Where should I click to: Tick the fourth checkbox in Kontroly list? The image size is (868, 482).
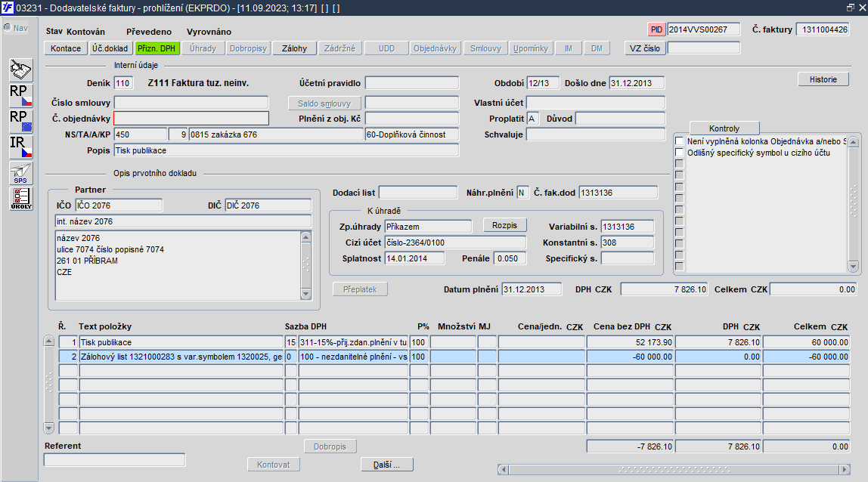click(x=679, y=175)
